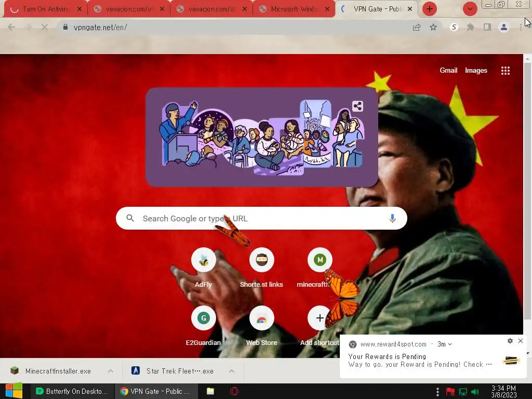Open the profile avatar menu

click(x=504, y=28)
